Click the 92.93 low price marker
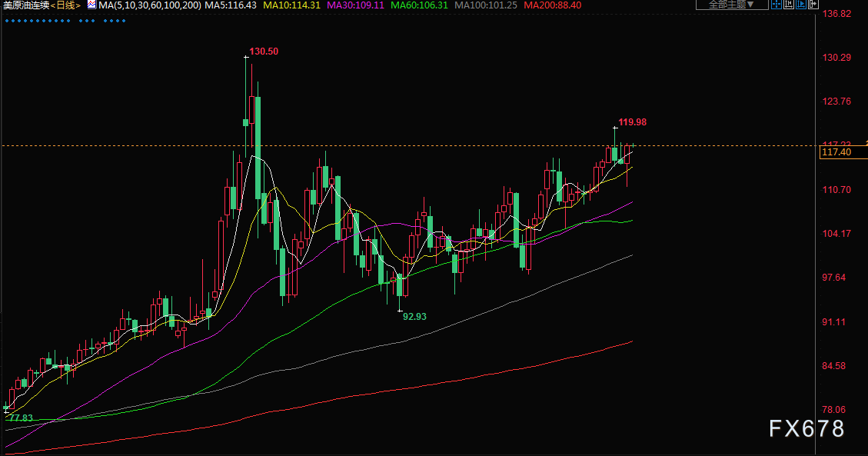 click(414, 317)
